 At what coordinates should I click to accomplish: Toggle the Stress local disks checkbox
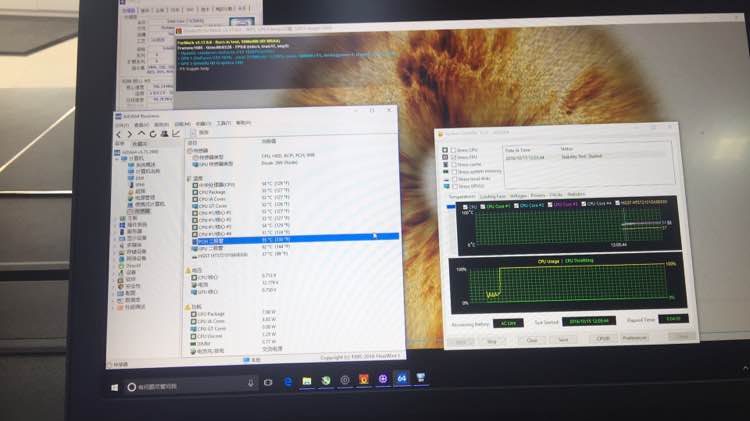pos(454,179)
